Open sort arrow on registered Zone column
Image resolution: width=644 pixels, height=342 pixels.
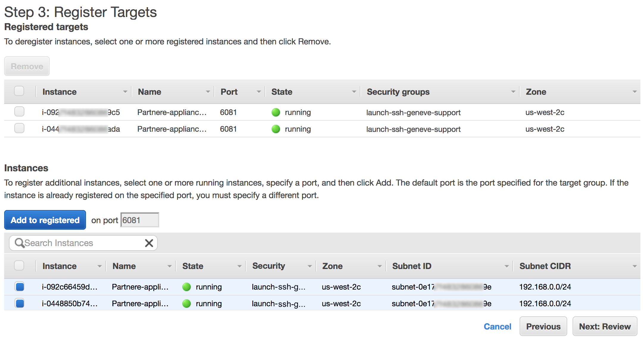(x=634, y=92)
